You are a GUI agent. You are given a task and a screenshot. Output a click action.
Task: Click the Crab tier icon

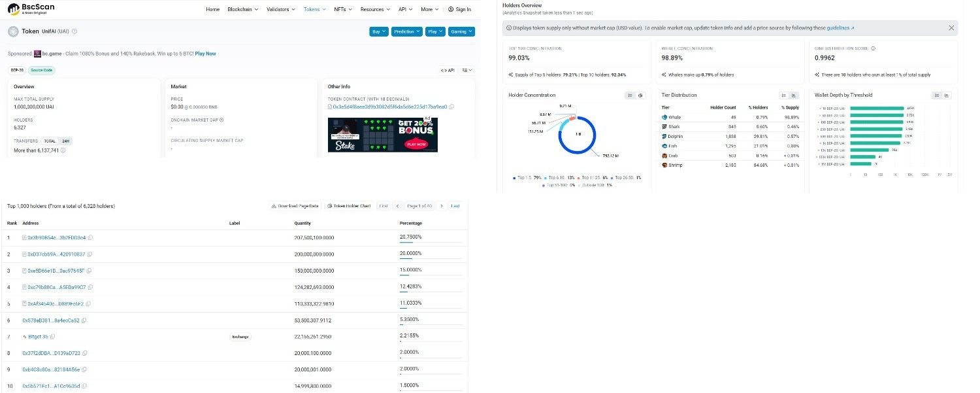coord(664,156)
